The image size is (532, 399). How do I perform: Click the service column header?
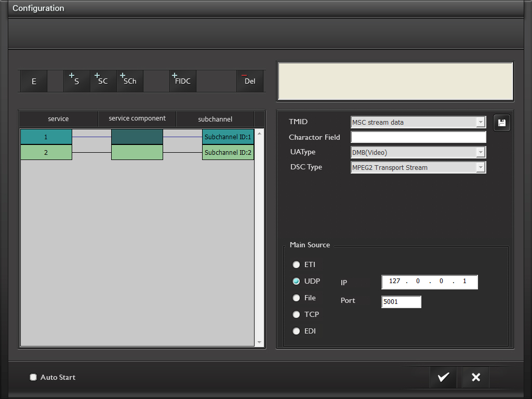(58, 119)
